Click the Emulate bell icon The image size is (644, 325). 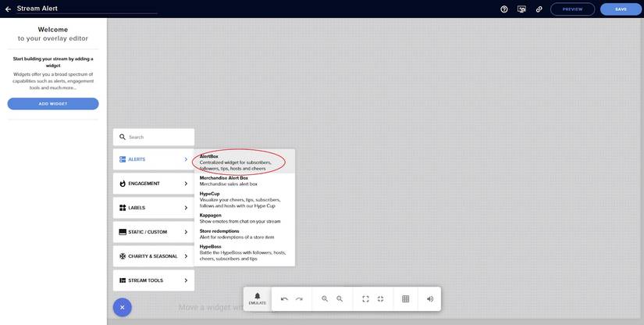[258, 298]
